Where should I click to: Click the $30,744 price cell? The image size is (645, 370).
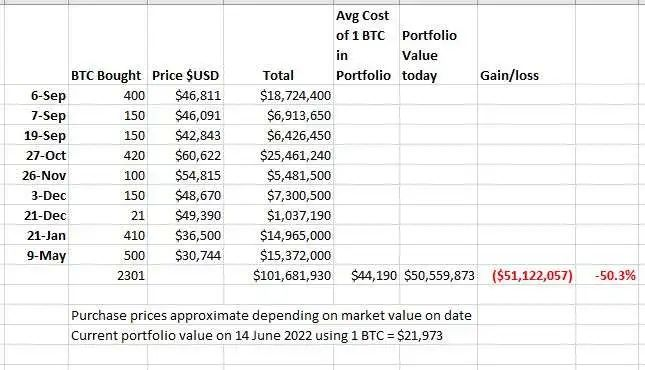click(186, 255)
